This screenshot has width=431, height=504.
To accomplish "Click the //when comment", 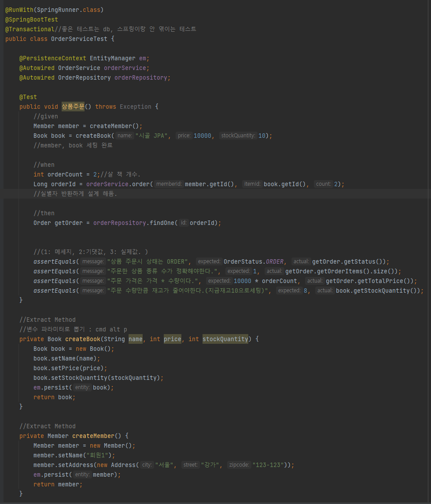I will (44, 165).
